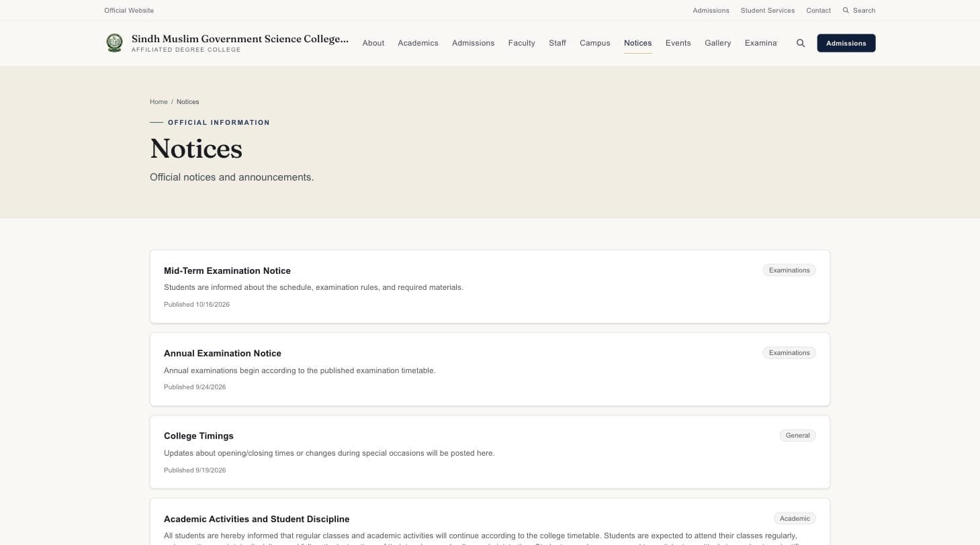Screen dimensions: 980x545
Task: Open search via header magnifier icon
Action: (801, 43)
